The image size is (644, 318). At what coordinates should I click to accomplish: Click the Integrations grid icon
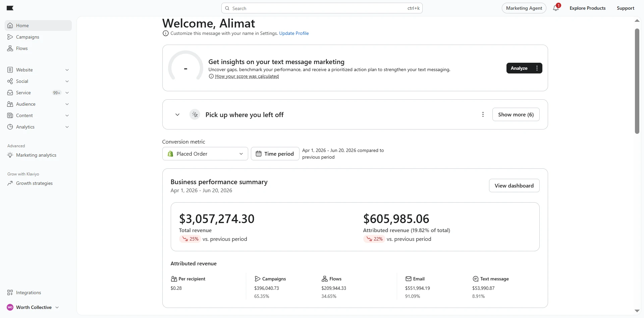coord(10,293)
